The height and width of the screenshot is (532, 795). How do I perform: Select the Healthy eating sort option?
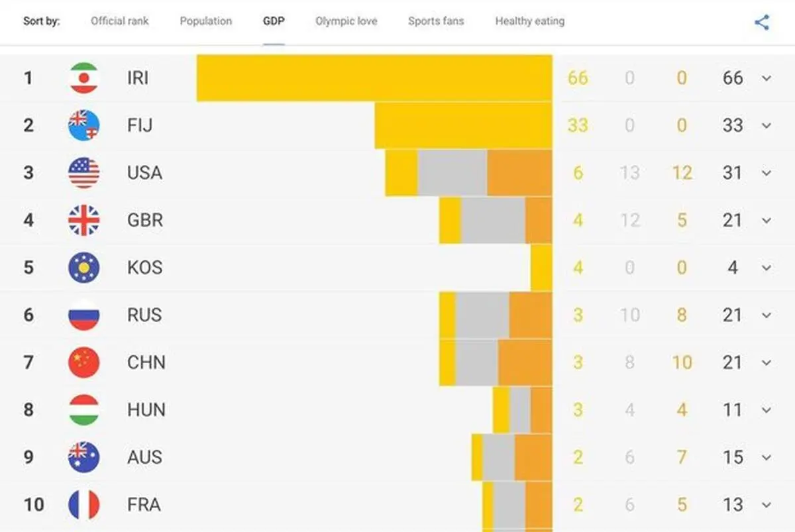pos(530,21)
